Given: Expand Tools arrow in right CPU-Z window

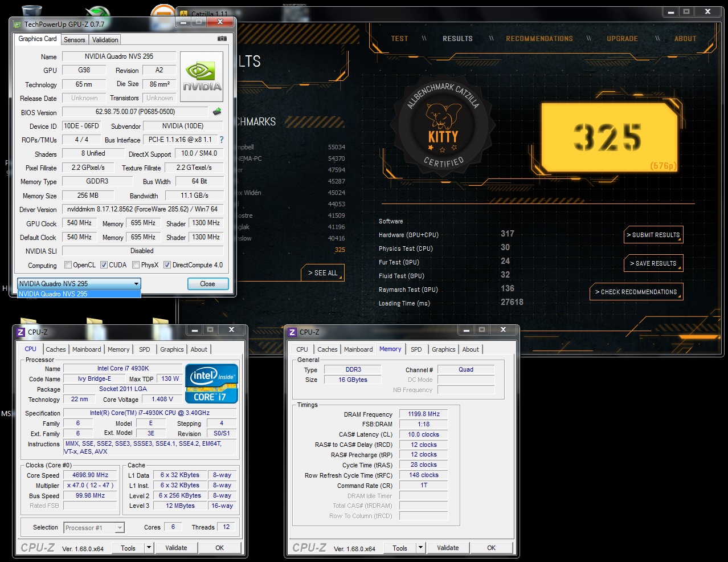Looking at the screenshot, I should point(420,548).
